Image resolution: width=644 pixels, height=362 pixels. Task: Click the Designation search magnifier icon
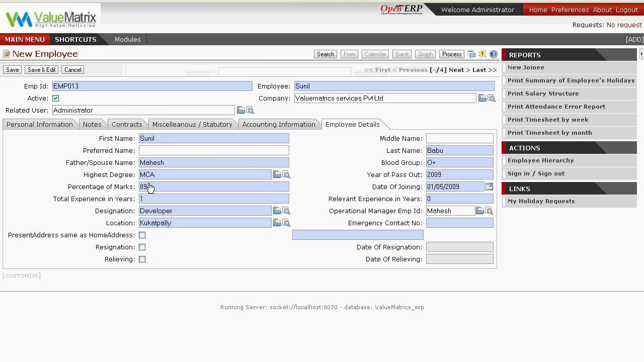[x=286, y=211]
